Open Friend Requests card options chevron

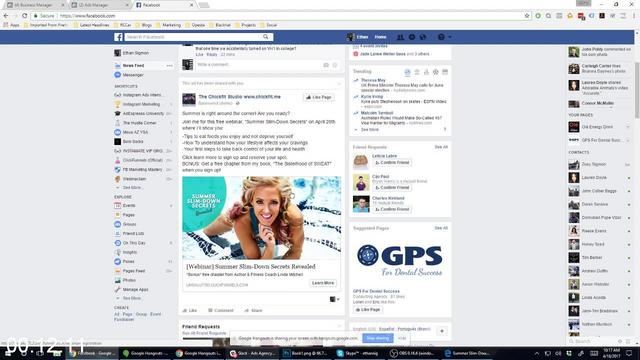coord(339,326)
